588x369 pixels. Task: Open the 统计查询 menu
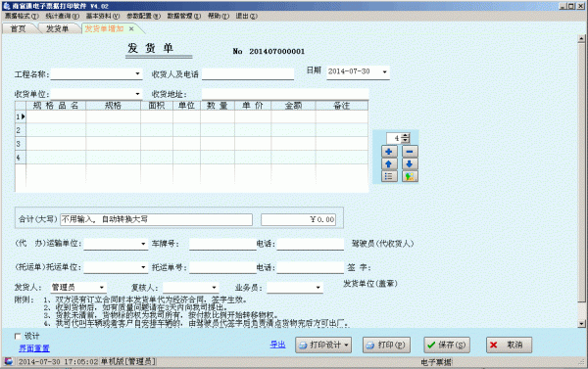pos(63,16)
